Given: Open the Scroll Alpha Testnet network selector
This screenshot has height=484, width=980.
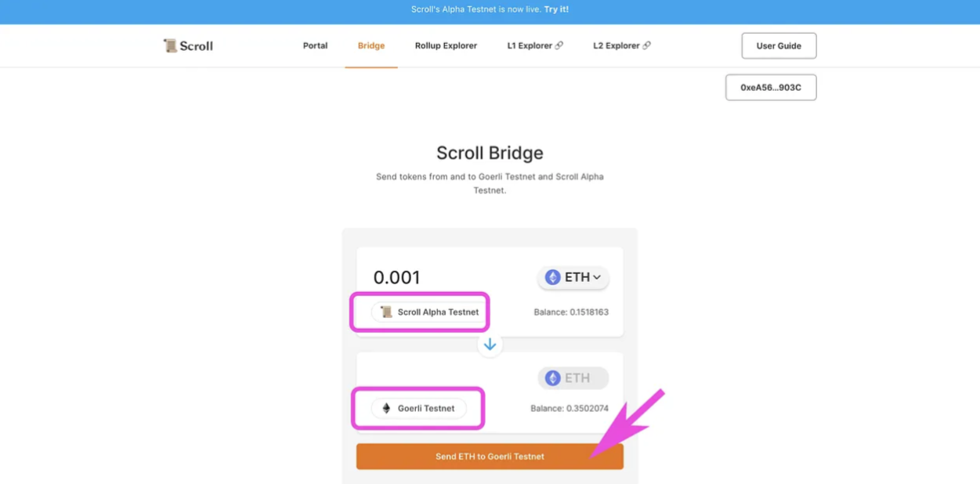Looking at the screenshot, I should pos(429,312).
